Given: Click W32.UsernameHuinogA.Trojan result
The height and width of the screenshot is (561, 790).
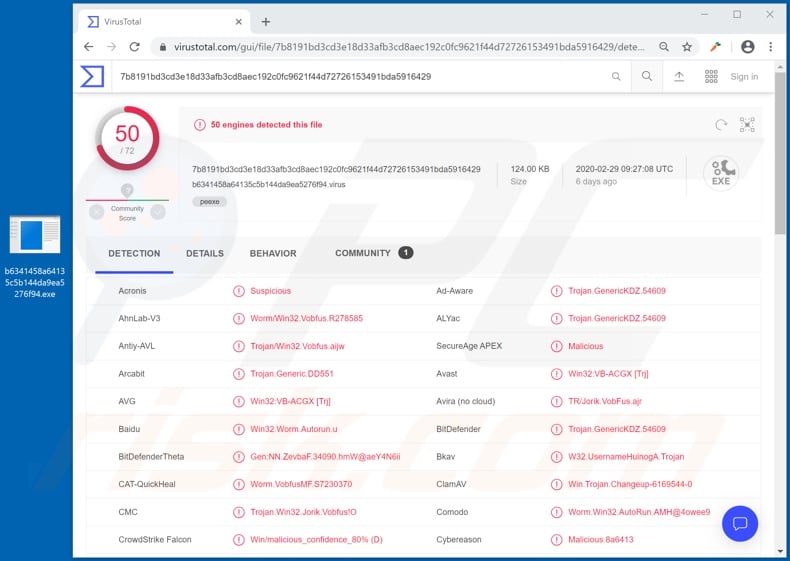Looking at the screenshot, I should (626, 457).
